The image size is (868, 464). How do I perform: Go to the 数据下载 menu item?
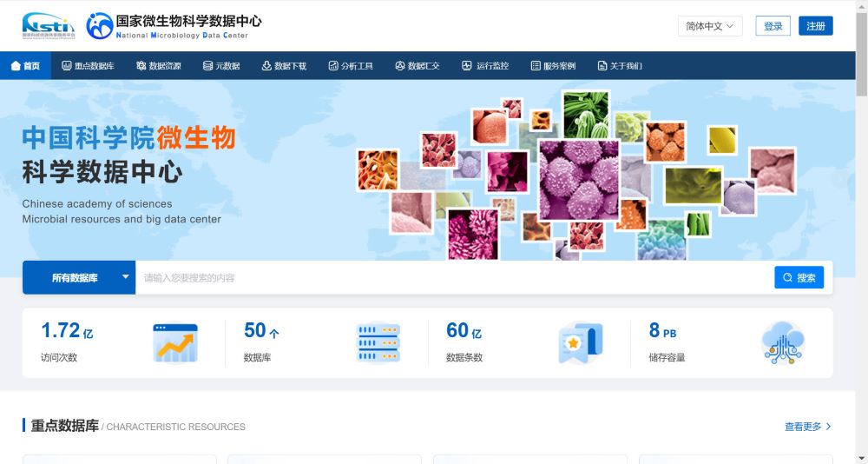(x=284, y=66)
